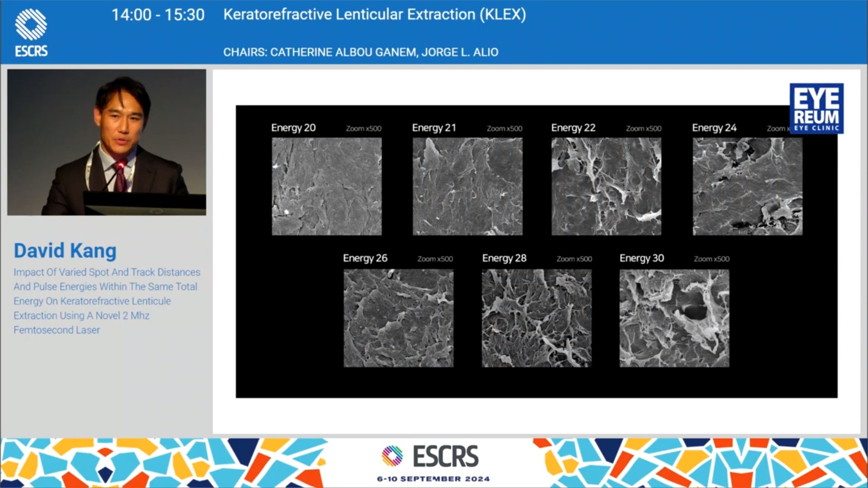This screenshot has height=488, width=868.
Task: View the Energy 30 microscopy image
Action: (674, 318)
